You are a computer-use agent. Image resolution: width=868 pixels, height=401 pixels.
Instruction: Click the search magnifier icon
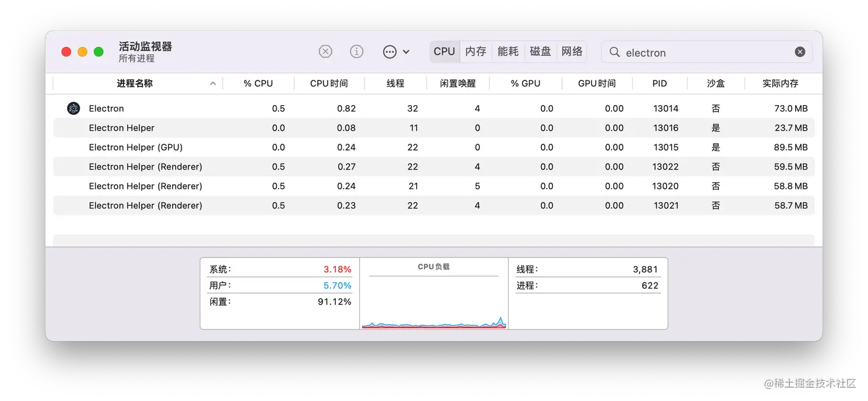point(614,52)
